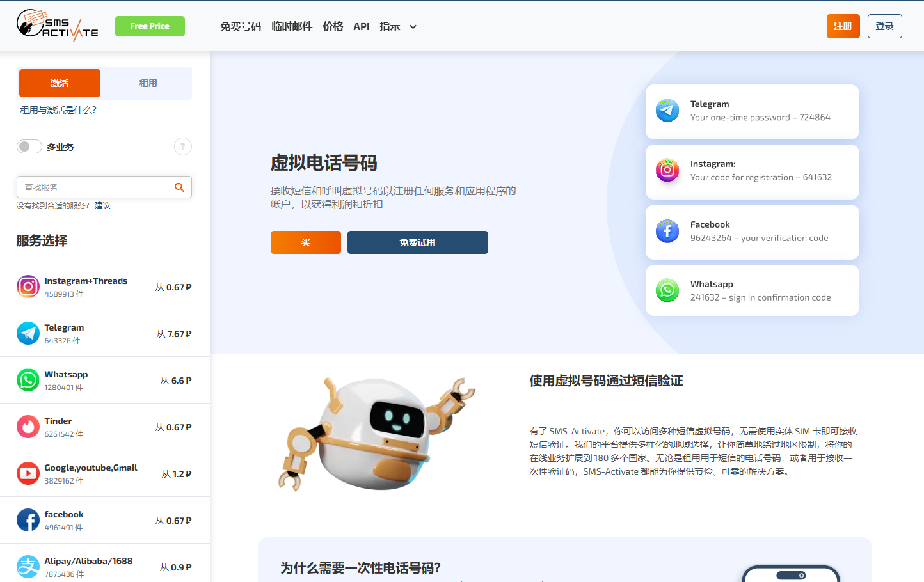Click the text 'Your one-time password – 724864'
The height and width of the screenshot is (582, 924).
click(760, 118)
